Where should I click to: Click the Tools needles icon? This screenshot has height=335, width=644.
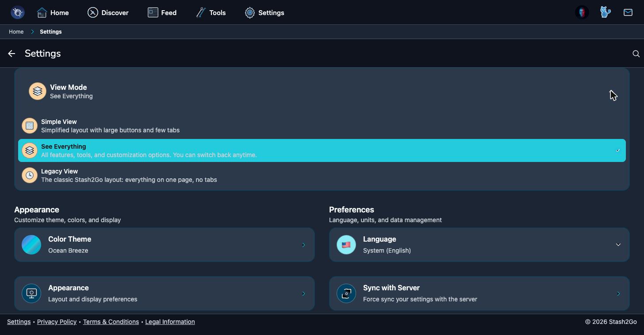(x=201, y=12)
